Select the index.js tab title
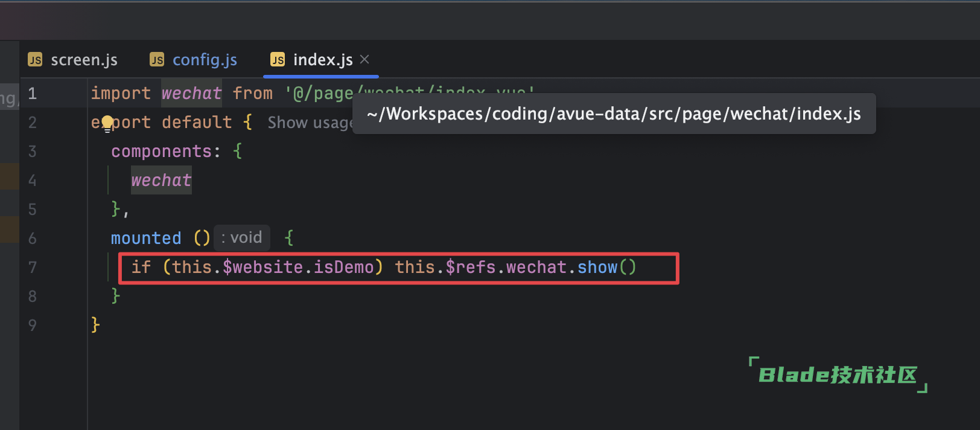The image size is (980, 430). coord(323,60)
